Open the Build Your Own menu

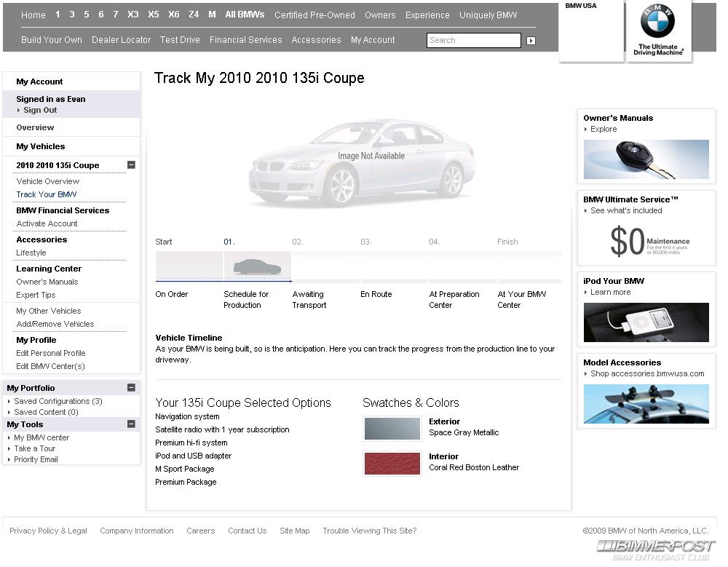point(51,40)
